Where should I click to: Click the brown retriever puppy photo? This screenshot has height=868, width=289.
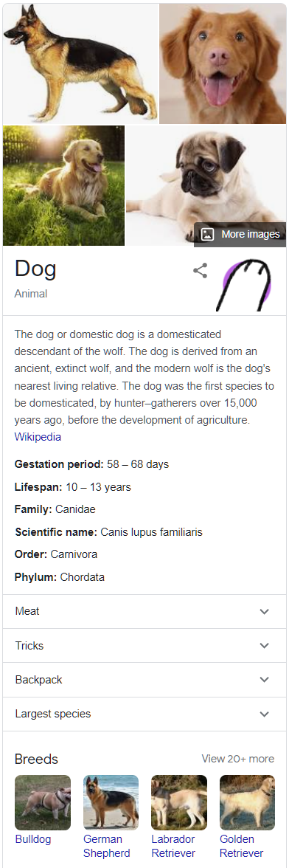tap(223, 63)
